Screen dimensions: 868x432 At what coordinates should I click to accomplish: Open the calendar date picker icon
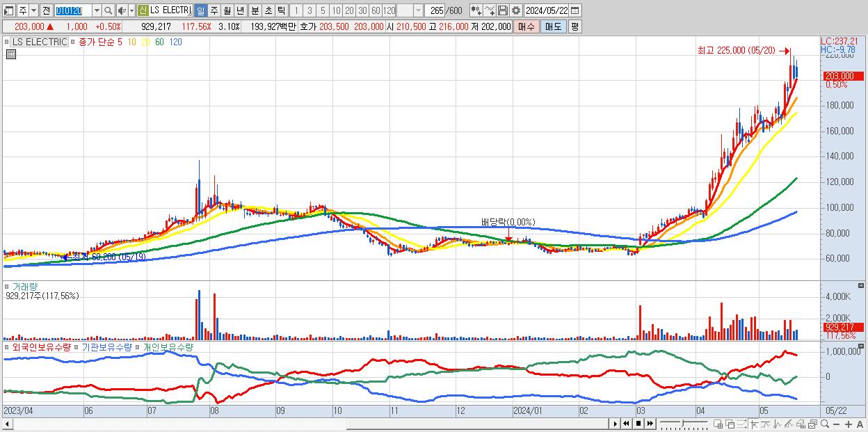(575, 10)
